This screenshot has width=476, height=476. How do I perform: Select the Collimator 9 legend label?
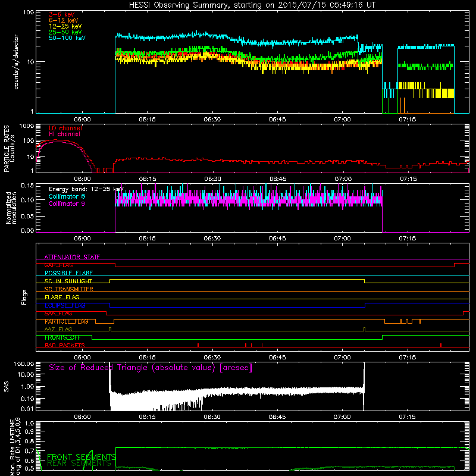(67, 203)
